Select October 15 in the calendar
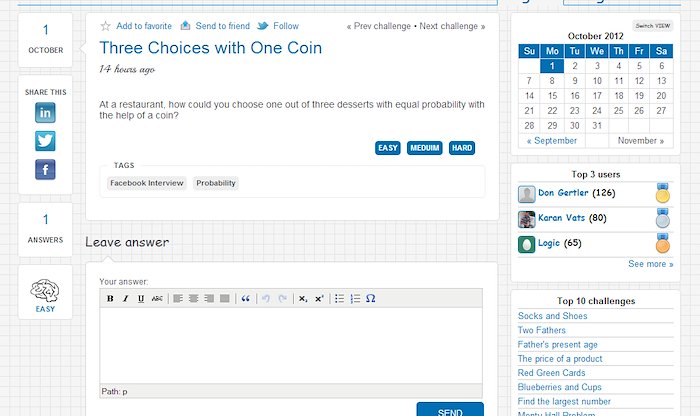The image size is (700, 416). click(552, 96)
